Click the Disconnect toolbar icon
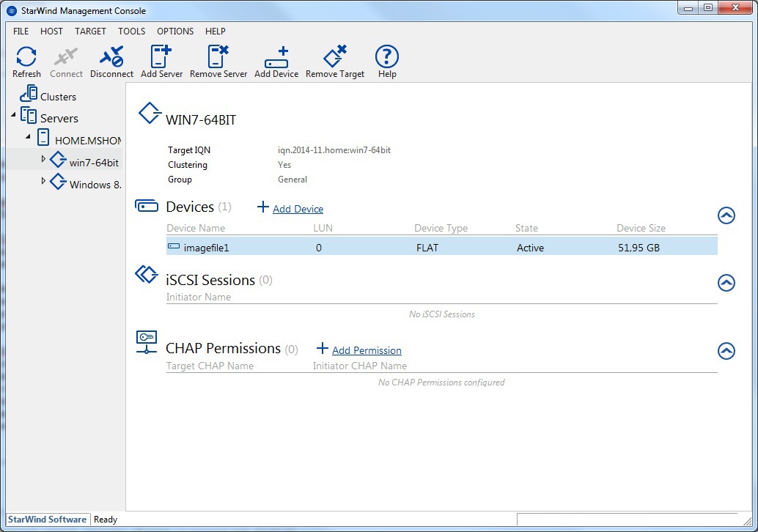 111,56
